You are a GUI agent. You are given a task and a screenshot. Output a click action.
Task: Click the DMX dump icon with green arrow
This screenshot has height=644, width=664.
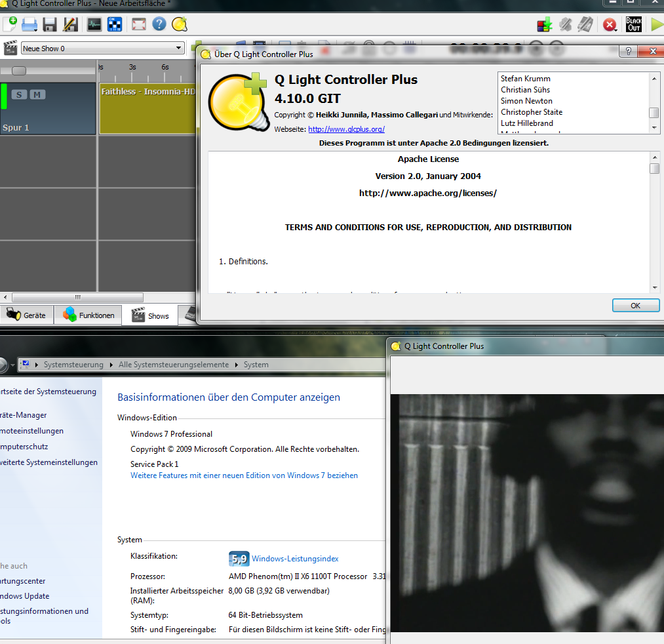pyautogui.click(x=545, y=24)
